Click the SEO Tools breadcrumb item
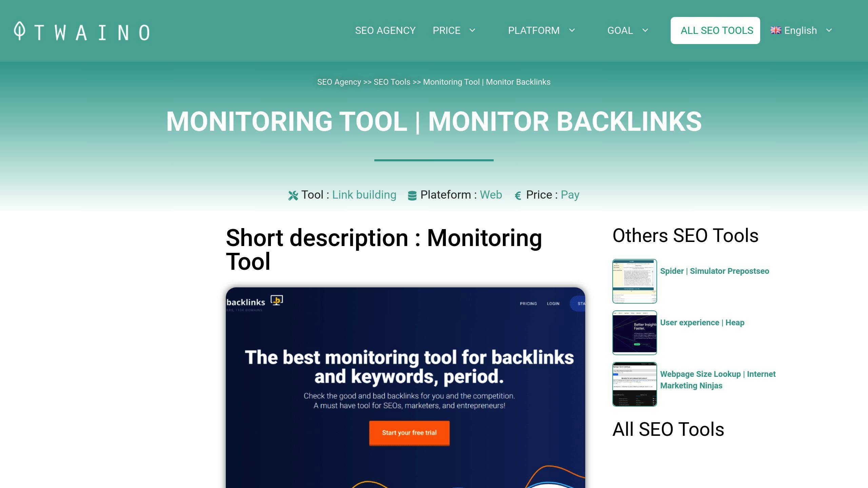Screen dimensions: 868x488 (x=391, y=82)
